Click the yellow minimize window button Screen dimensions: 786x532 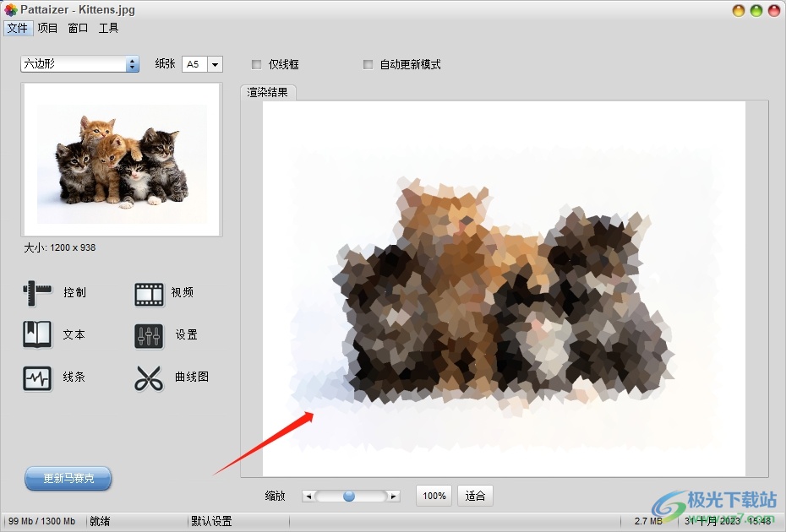(x=739, y=10)
